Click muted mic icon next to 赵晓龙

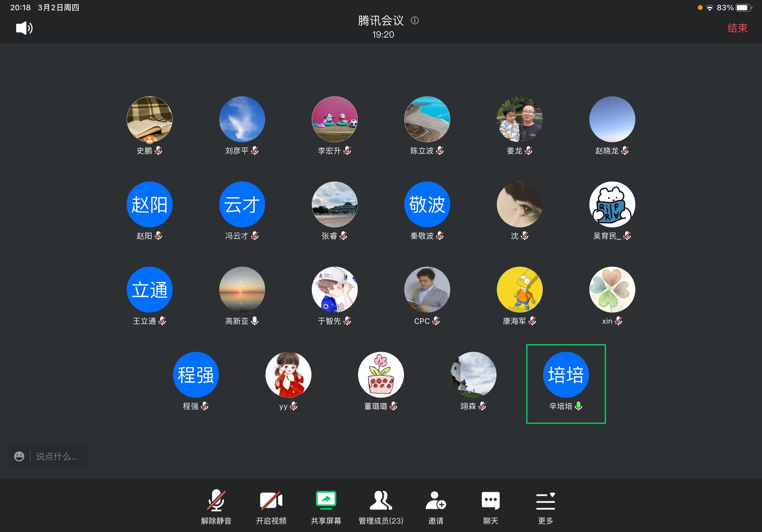[625, 151]
